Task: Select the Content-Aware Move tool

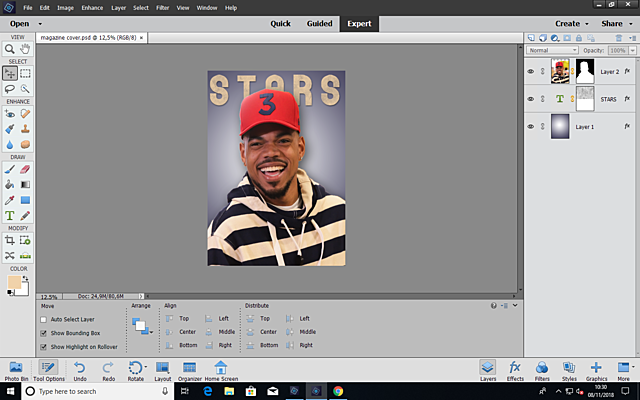Action: [x=9, y=256]
